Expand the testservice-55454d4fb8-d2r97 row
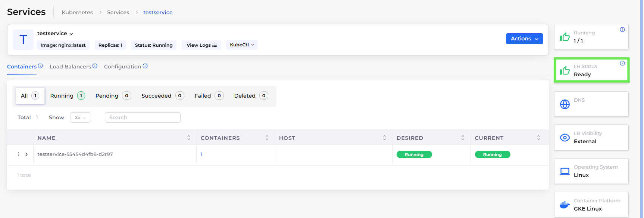 click(x=26, y=154)
